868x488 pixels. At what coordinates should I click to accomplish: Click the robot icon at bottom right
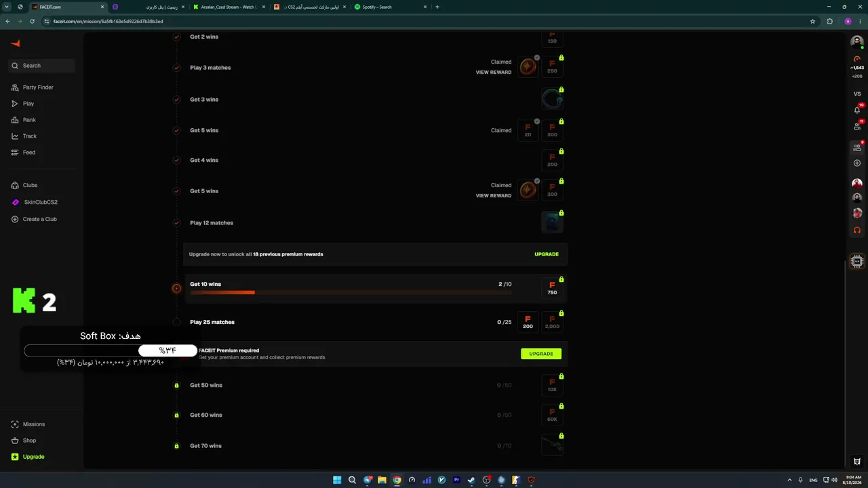point(857,462)
